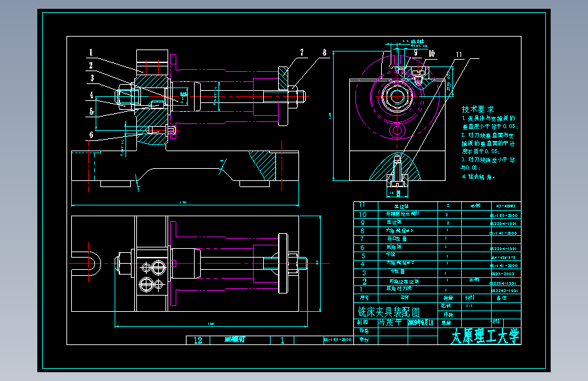Select row number 9 in parts list
Viewport: 588px width, 381px height.
tap(363, 223)
